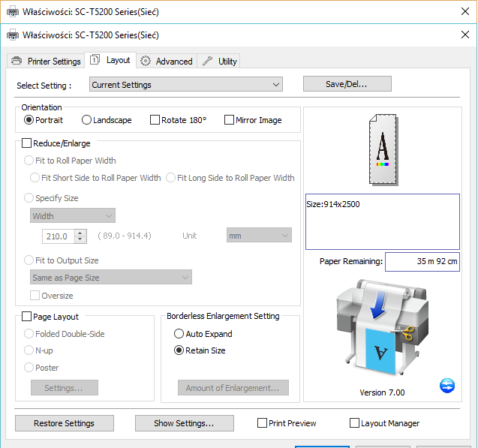
Task: Enable the Rotate 180° checkbox
Action: coord(155,120)
